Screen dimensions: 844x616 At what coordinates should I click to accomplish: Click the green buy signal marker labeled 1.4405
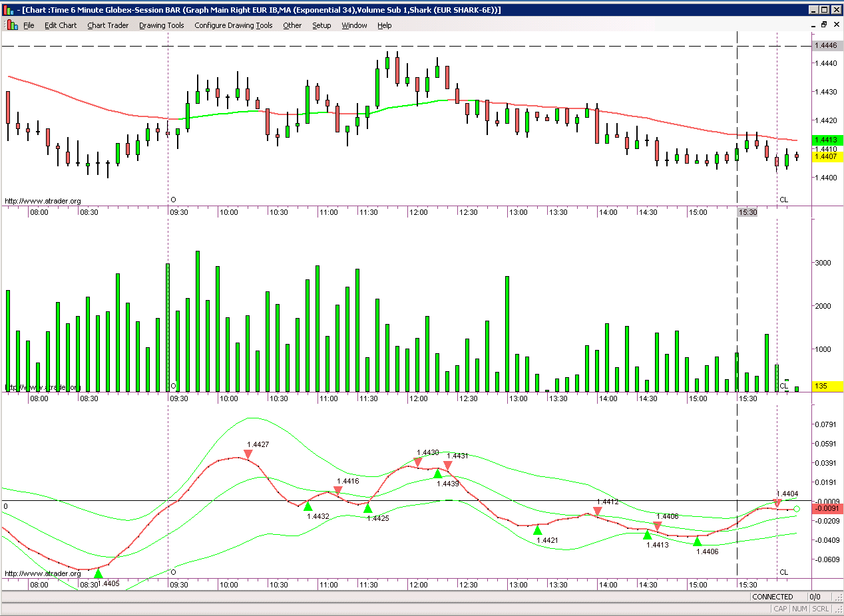coord(99,573)
